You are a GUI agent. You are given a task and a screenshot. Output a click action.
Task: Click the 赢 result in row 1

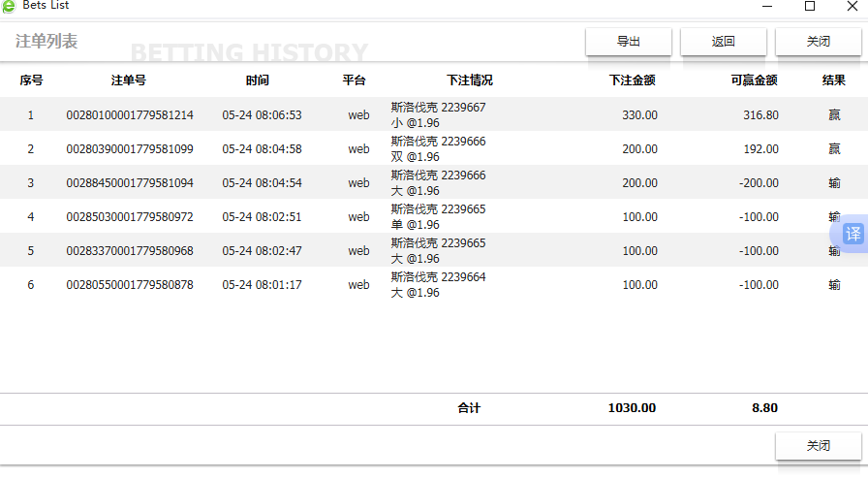pos(834,115)
